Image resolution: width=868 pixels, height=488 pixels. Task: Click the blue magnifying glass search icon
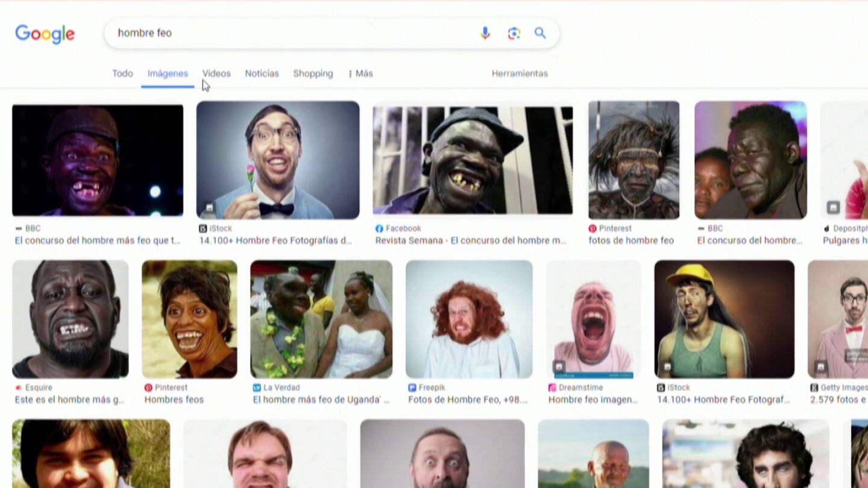[540, 33]
